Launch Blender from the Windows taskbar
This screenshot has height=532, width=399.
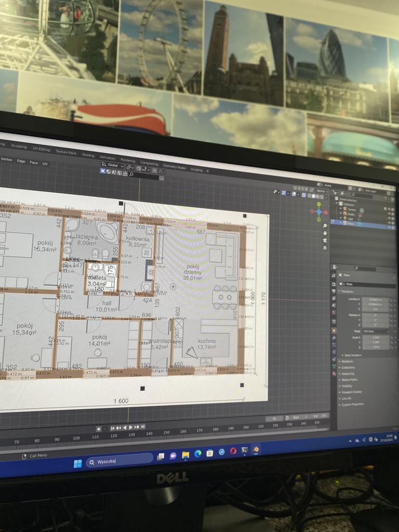255,450
